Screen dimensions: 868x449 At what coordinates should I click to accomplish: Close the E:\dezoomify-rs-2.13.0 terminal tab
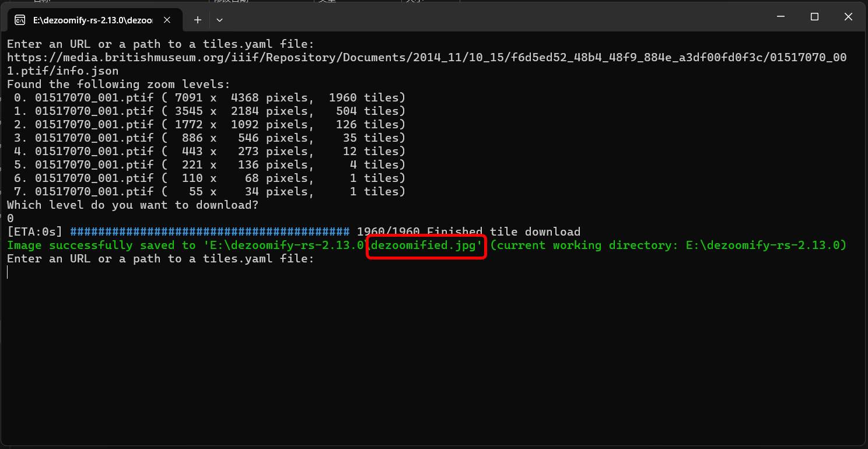click(167, 20)
